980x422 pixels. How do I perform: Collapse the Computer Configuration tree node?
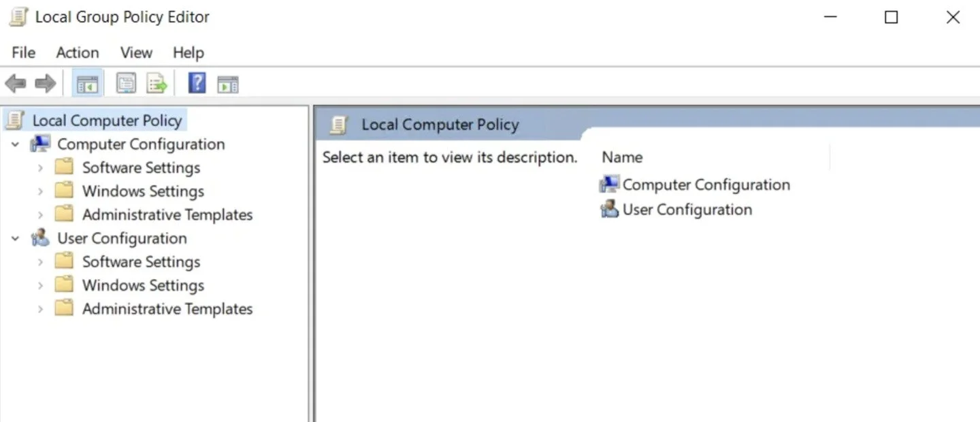tap(16, 144)
